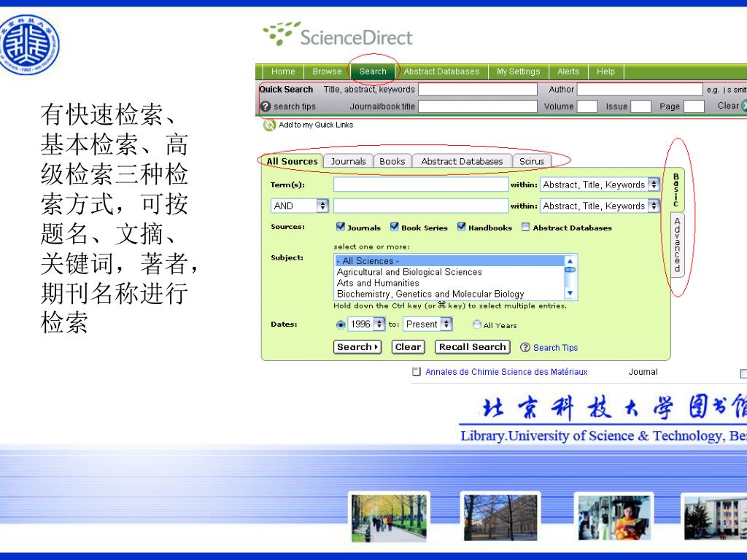Image resolution: width=747 pixels, height=560 pixels.
Task: Open My Settings menu
Action: coord(519,71)
